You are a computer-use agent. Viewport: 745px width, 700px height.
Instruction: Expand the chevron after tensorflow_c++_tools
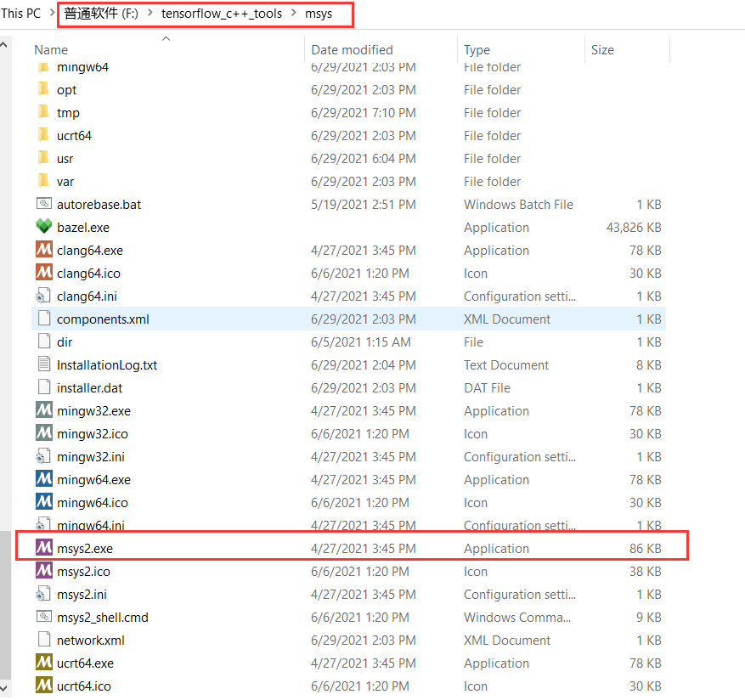coord(294,14)
